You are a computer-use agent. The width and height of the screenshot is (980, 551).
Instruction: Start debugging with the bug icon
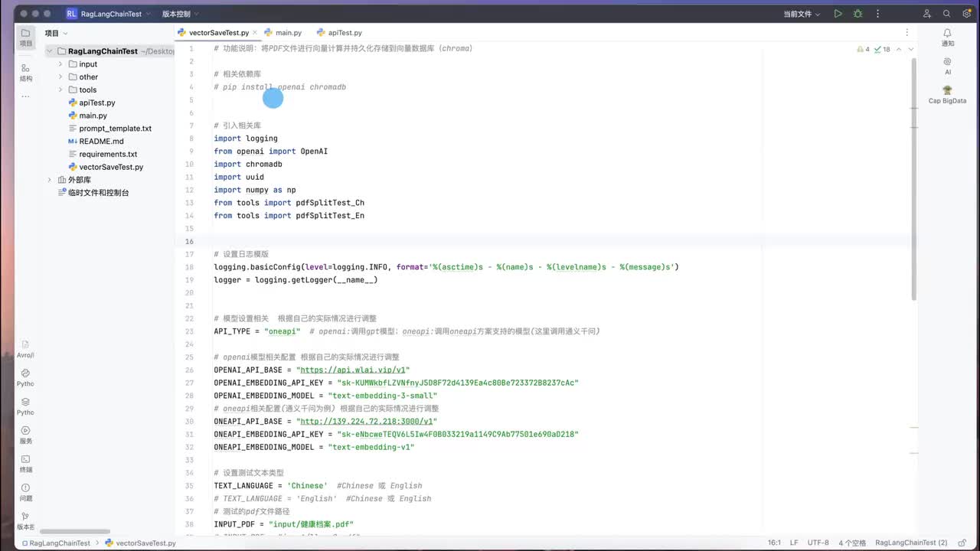[858, 14]
